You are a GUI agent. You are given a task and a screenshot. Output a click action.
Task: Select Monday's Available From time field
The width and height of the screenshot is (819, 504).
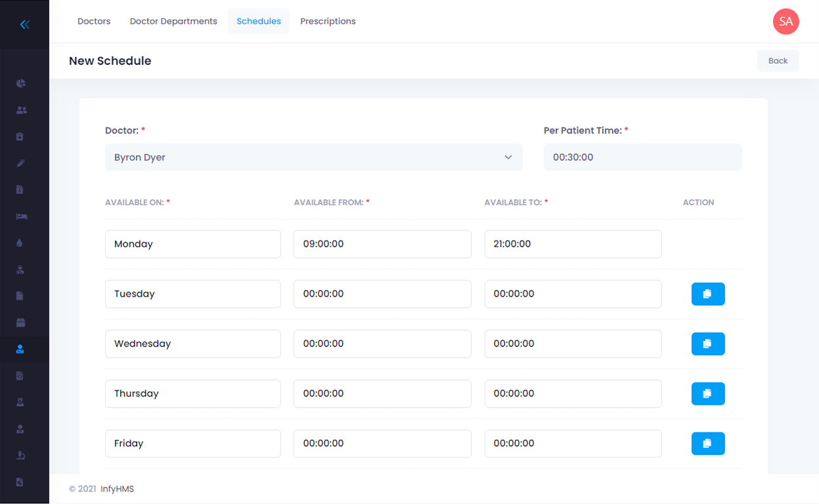pyautogui.click(x=382, y=244)
